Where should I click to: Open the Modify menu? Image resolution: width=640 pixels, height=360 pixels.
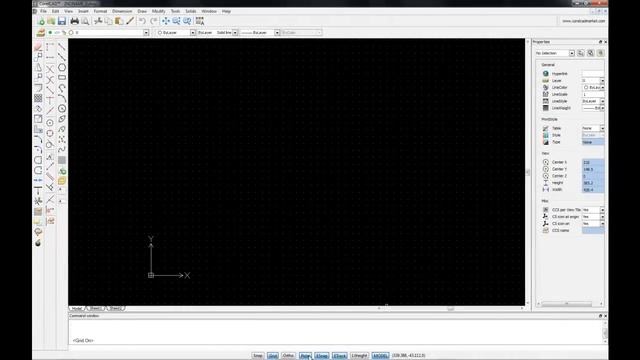pos(158,11)
